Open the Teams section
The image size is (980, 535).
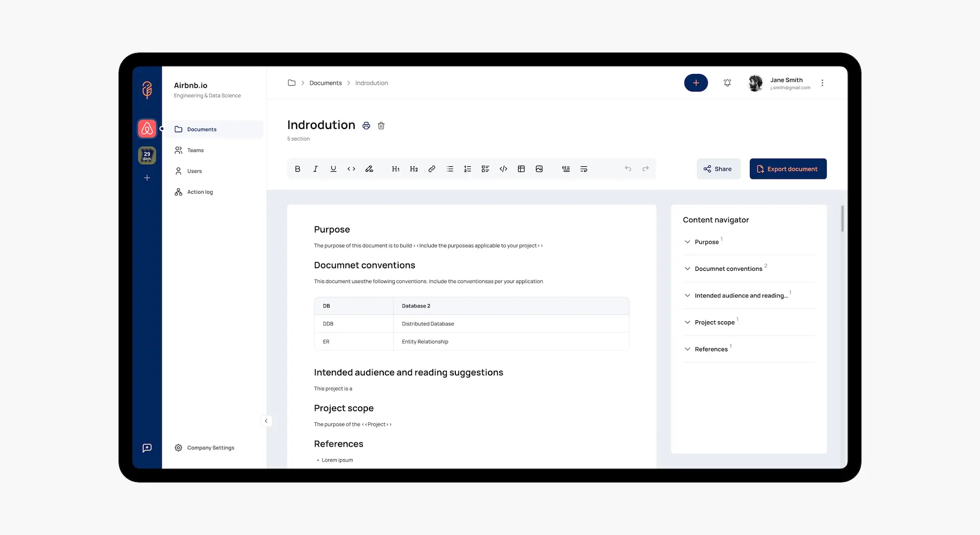(194, 150)
